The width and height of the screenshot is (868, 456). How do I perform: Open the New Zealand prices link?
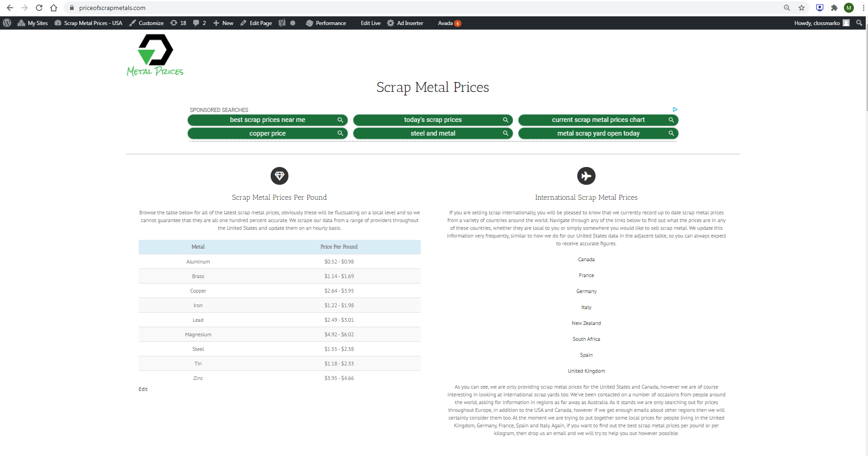point(586,323)
